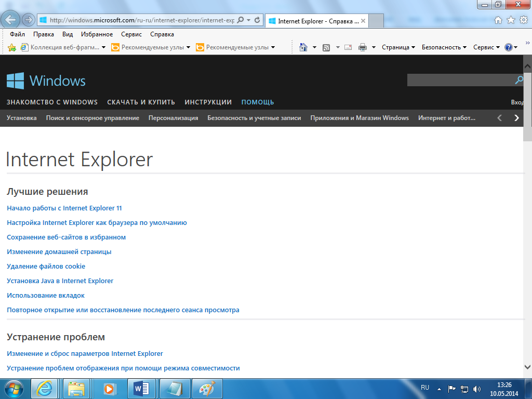
Task: Select Безопасность и учетные записи
Action: [x=254, y=118]
